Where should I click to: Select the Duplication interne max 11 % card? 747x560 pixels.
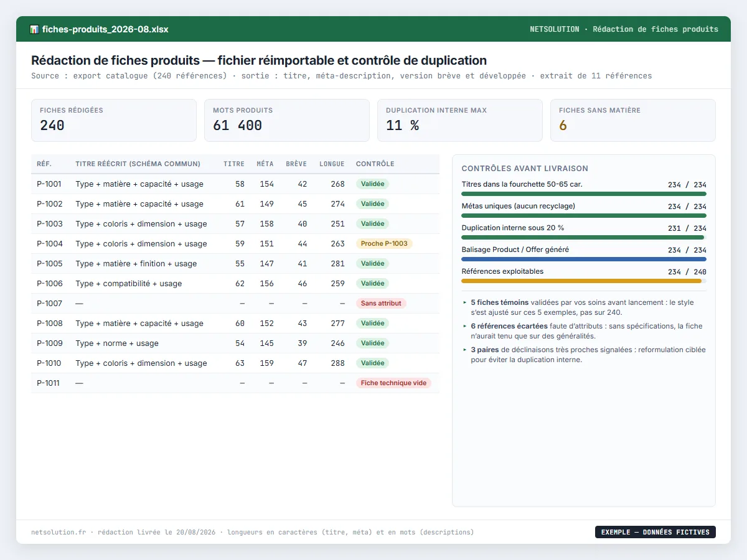[x=460, y=120]
